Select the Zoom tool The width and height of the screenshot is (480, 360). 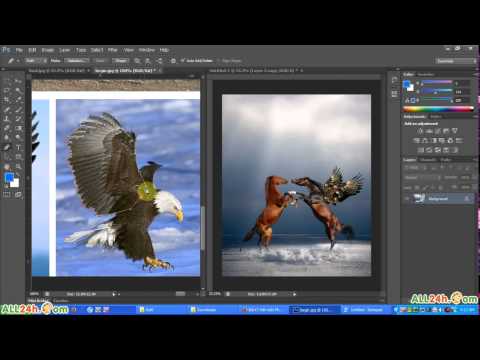(x=18, y=166)
